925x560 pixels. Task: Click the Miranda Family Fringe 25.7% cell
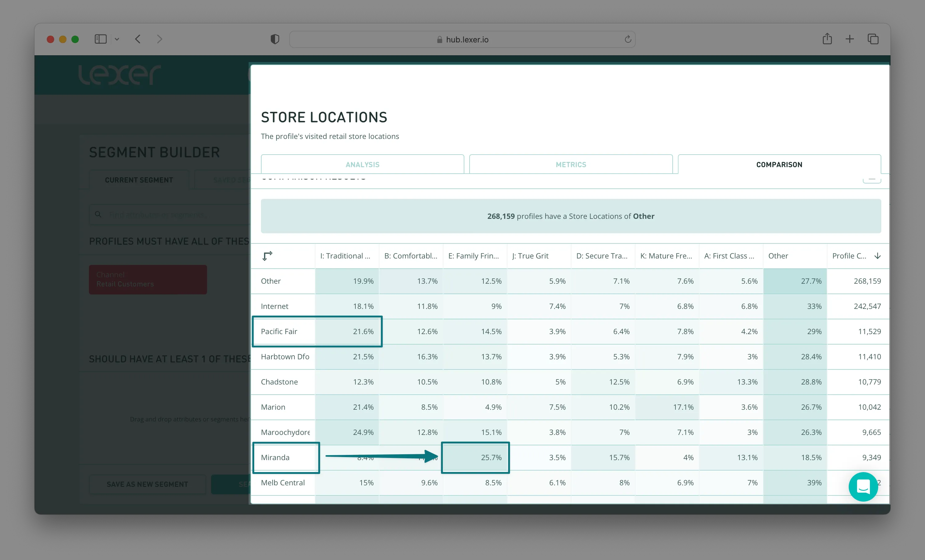click(x=475, y=457)
